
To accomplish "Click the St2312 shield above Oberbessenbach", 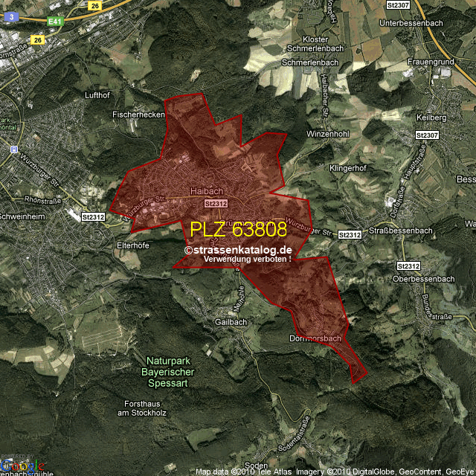I will (408, 266).
